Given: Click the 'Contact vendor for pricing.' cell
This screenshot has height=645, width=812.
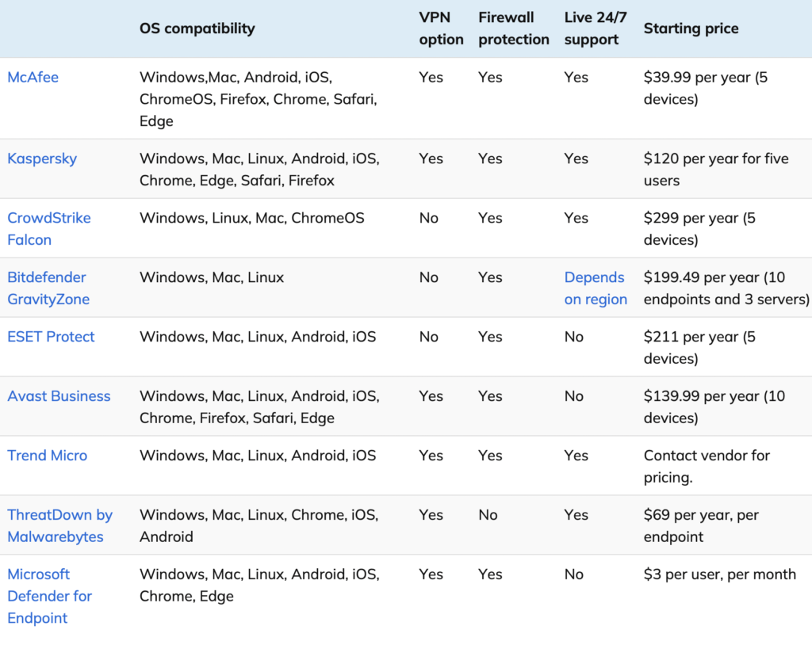Looking at the screenshot, I should pyautogui.click(x=707, y=467).
